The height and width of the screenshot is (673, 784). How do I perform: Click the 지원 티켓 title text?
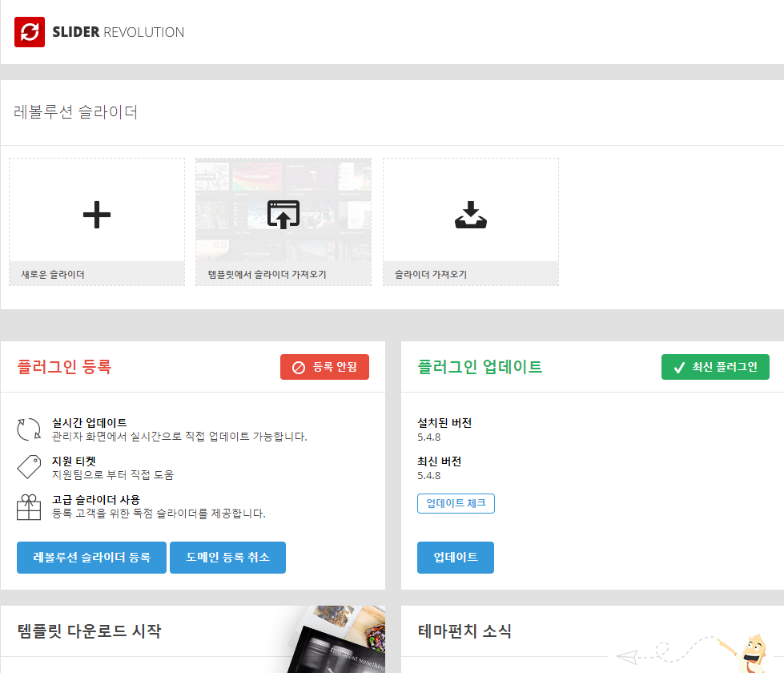pyautogui.click(x=74, y=461)
